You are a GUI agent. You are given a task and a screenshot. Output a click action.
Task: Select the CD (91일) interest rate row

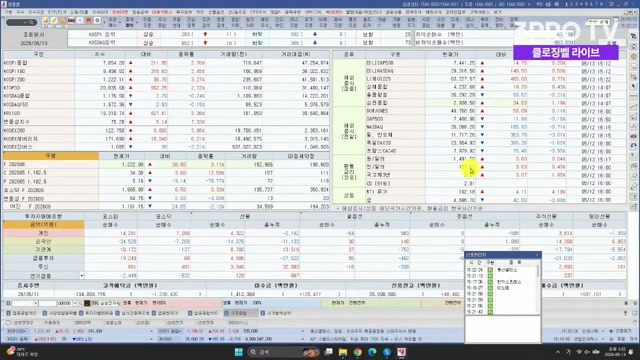tap(496, 183)
